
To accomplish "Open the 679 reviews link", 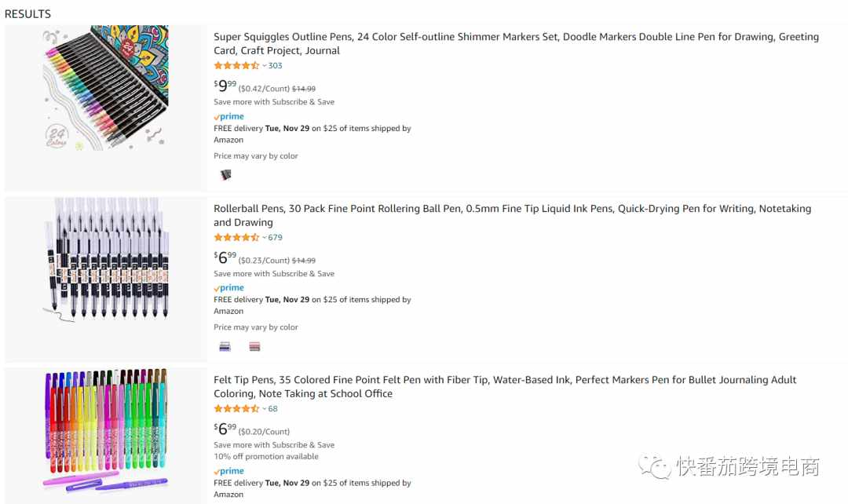I will pyautogui.click(x=276, y=237).
